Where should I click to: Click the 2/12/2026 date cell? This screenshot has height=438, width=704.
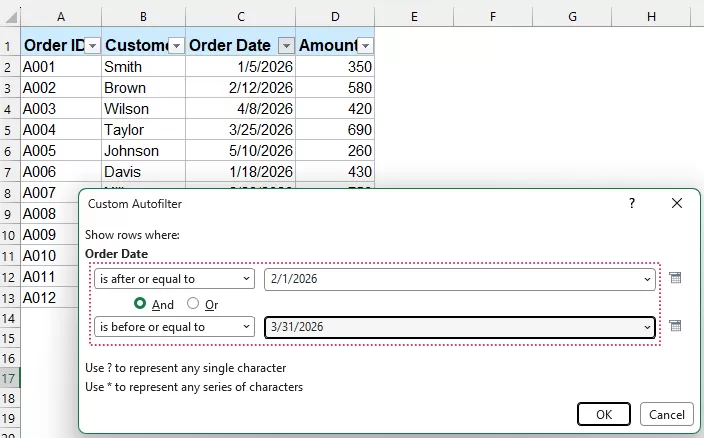click(241, 88)
